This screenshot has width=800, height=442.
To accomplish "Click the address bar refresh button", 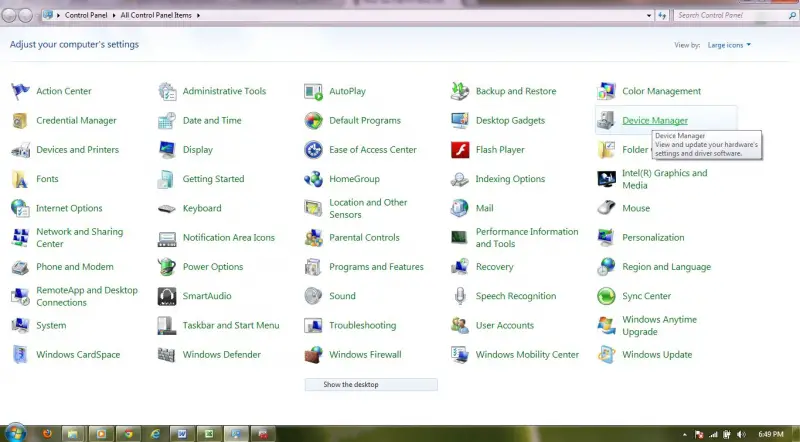I will click(x=662, y=15).
